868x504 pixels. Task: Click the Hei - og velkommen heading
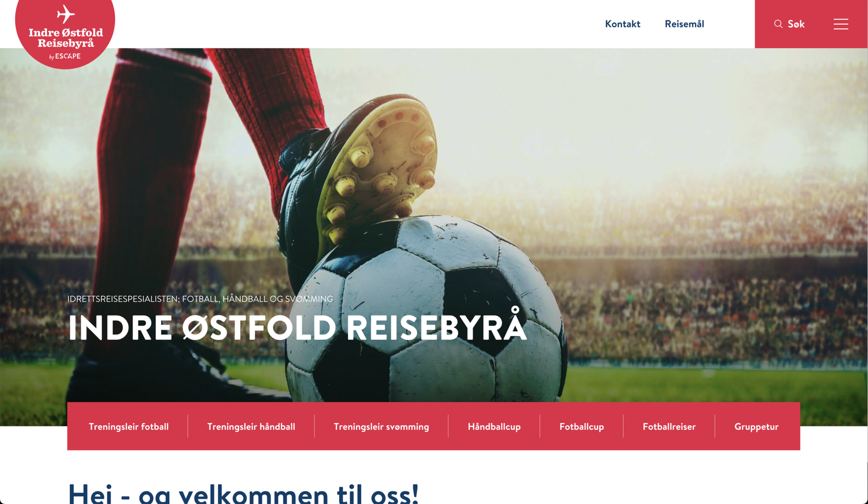click(244, 493)
